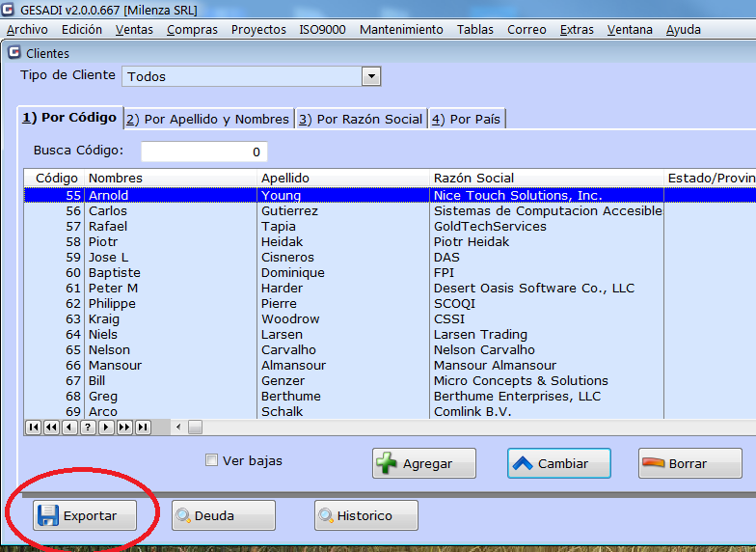The height and width of the screenshot is (552, 756).
Task: Open the ISO9000 menu
Action: coord(322,29)
